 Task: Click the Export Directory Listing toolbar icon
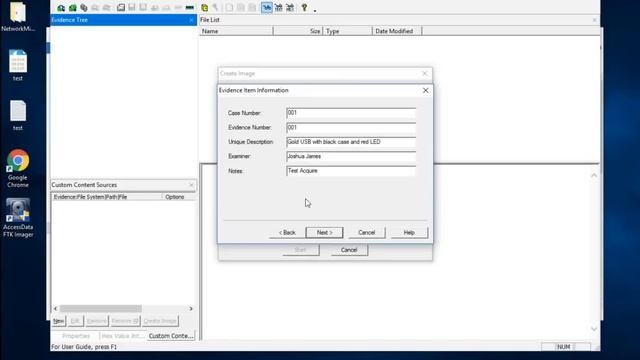click(x=252, y=8)
